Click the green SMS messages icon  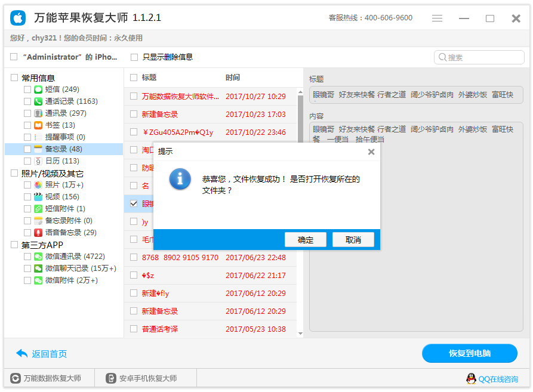click(x=38, y=89)
